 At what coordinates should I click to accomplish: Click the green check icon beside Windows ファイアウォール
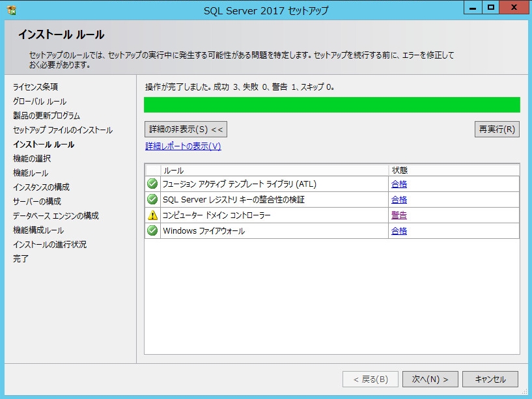tap(152, 230)
